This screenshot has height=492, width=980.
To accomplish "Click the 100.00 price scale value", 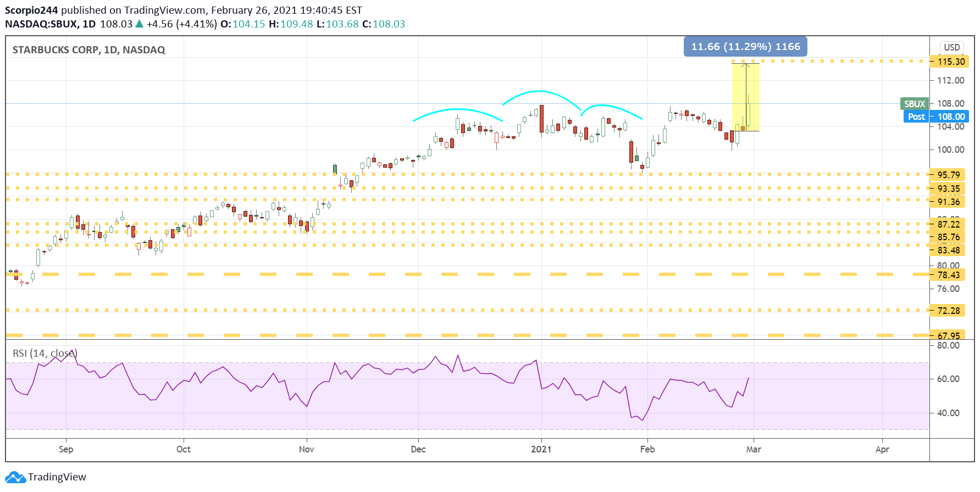I will pos(951,150).
